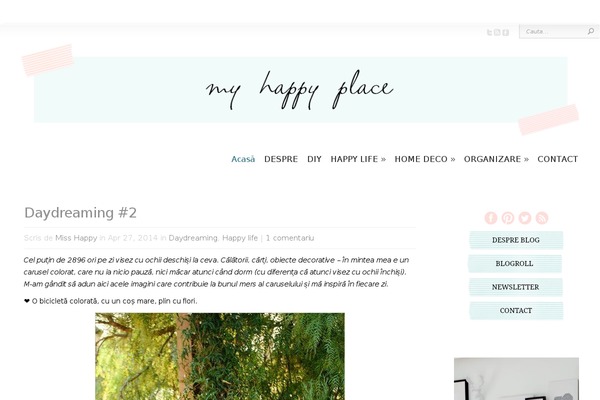Image resolution: width=600 pixels, height=400 pixels.
Task: Open the pink RSS feed icon
Action: [542, 218]
